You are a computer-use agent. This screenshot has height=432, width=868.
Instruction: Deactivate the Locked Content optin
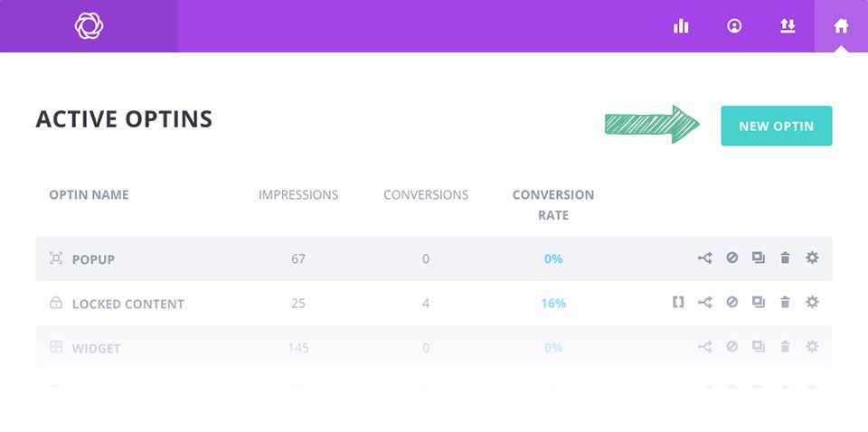coord(732,303)
